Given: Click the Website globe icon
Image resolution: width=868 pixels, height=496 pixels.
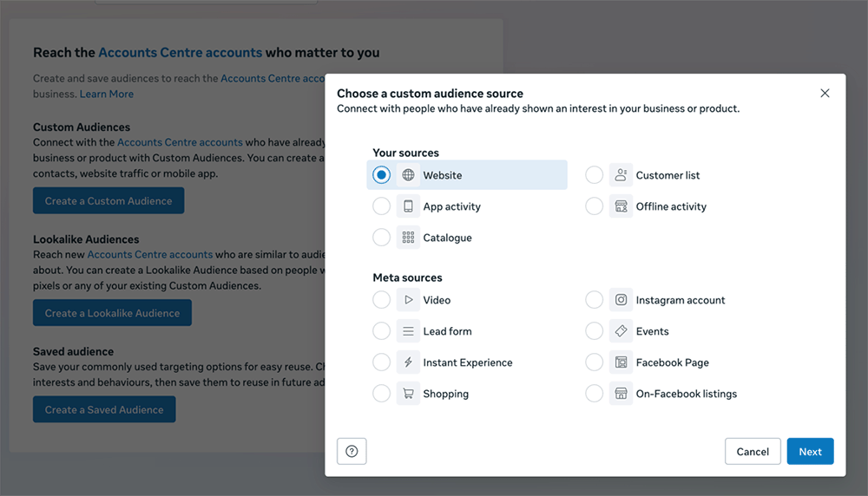Looking at the screenshot, I should [x=408, y=175].
